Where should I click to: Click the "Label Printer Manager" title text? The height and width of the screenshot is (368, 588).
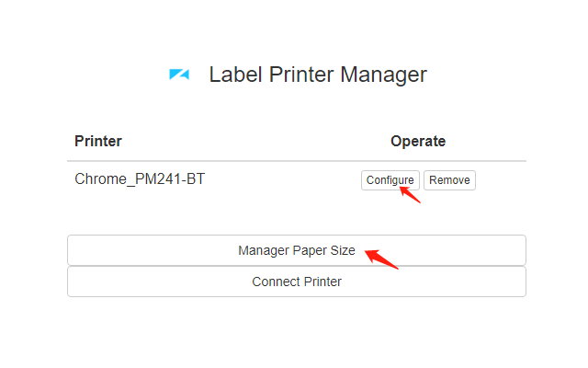click(x=318, y=75)
